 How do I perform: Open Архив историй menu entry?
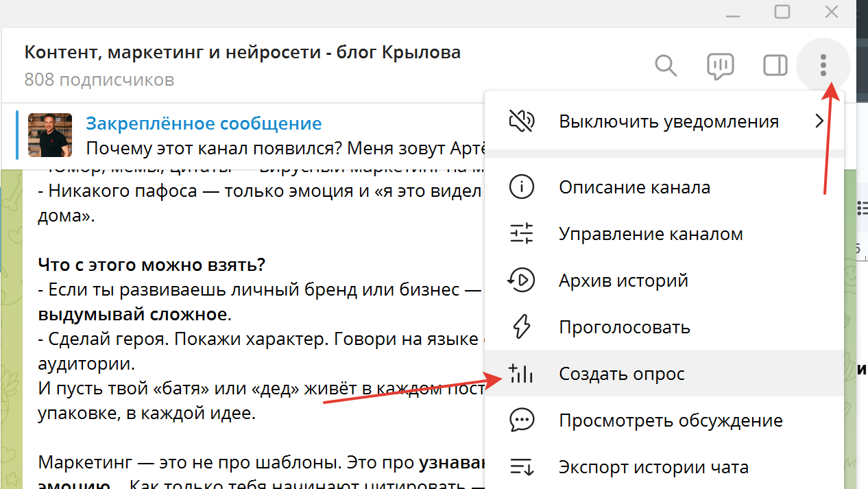pos(664,281)
